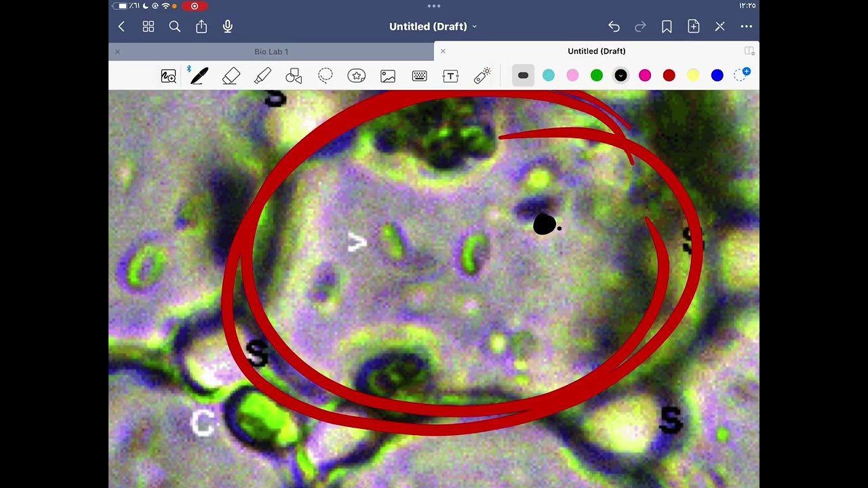Select the Lasso tool

click(x=325, y=76)
